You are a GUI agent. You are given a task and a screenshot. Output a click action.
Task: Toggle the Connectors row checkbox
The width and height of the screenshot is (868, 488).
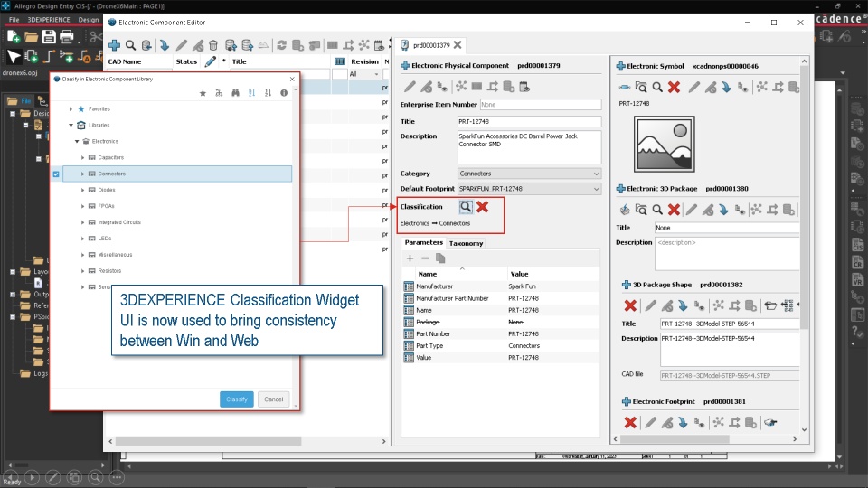click(x=56, y=174)
